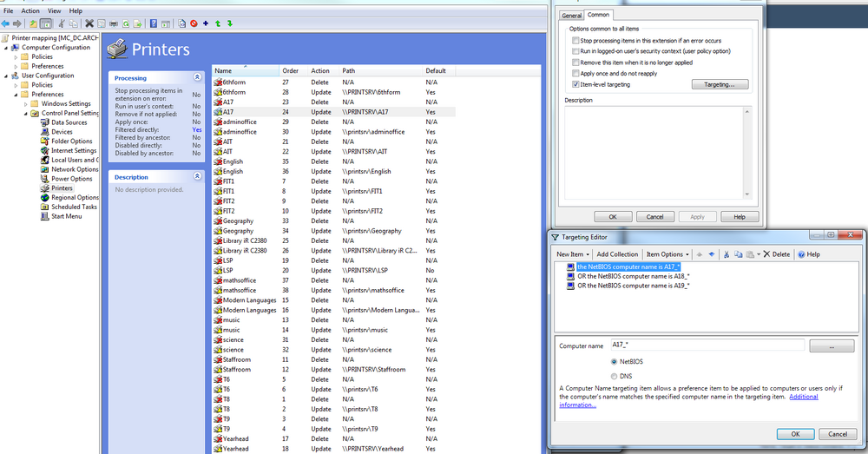868x454 pixels.
Task: Open the File menu
Action: pos(9,10)
